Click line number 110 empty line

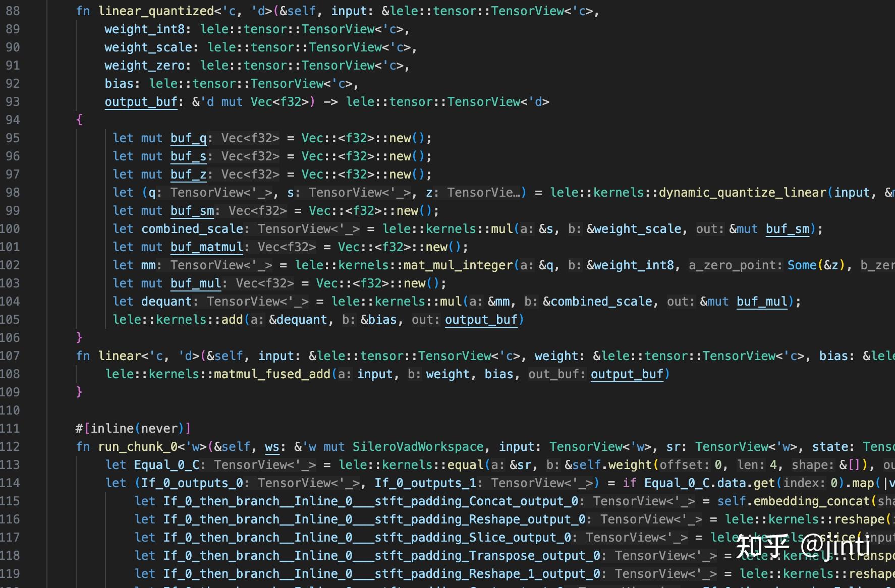coord(10,410)
